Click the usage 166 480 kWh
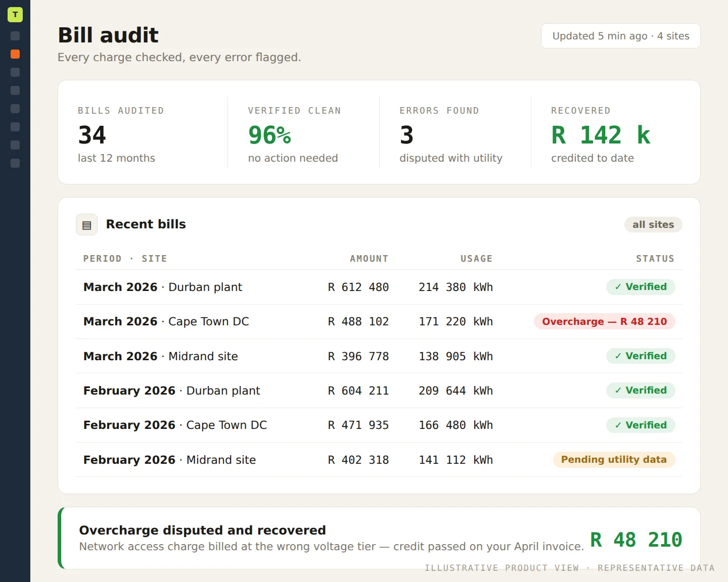 [x=456, y=425]
